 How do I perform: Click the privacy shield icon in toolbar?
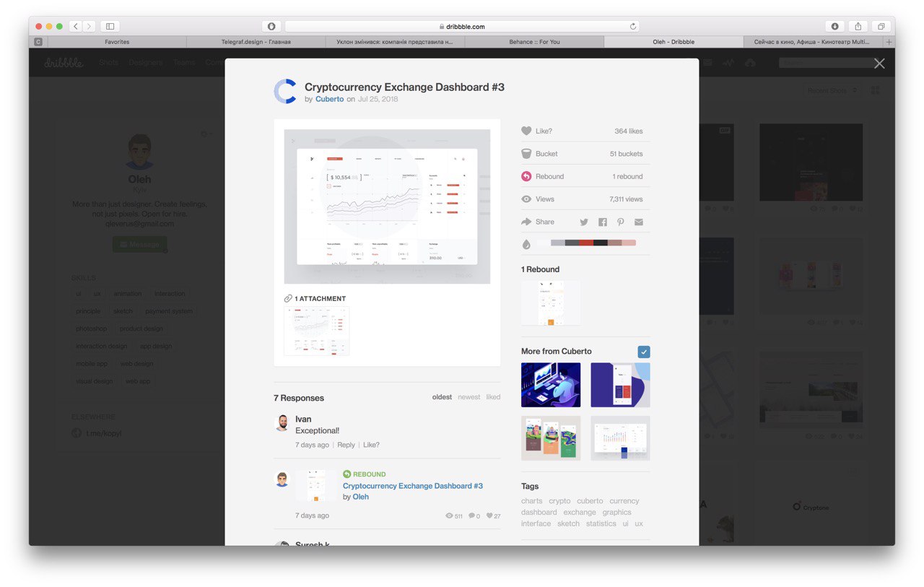click(271, 26)
